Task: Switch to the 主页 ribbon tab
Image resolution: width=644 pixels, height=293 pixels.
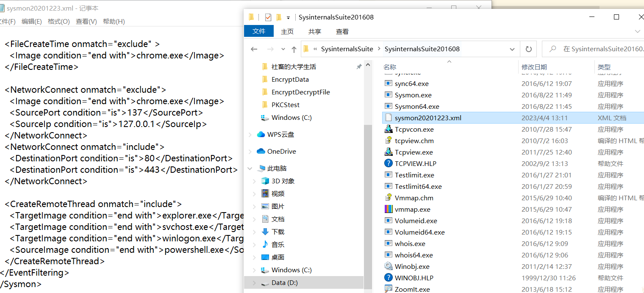Action: (x=287, y=31)
